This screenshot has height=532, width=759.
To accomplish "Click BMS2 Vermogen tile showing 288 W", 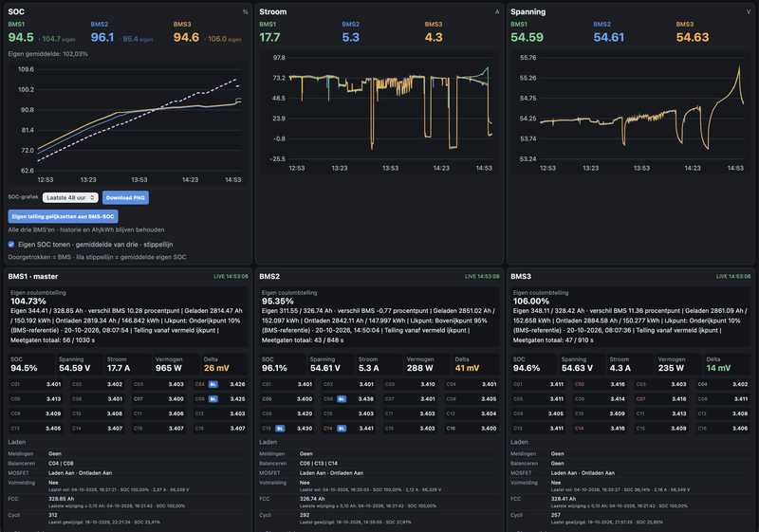I will 427,364.
